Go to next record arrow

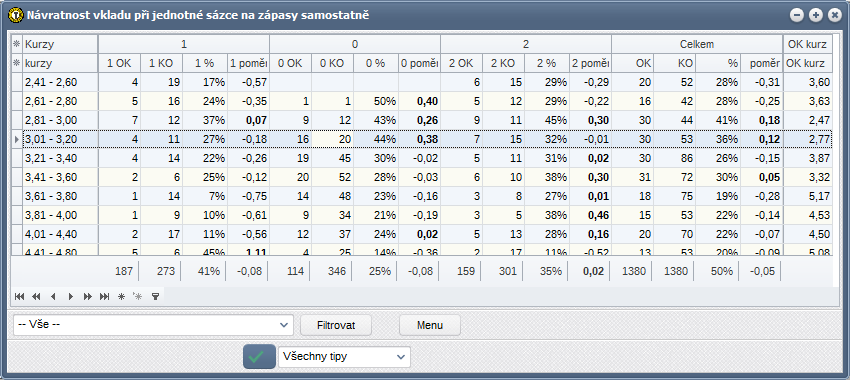coord(70,297)
